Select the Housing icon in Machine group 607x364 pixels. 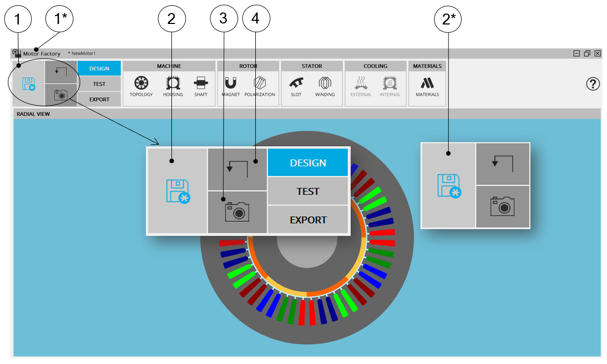point(172,84)
